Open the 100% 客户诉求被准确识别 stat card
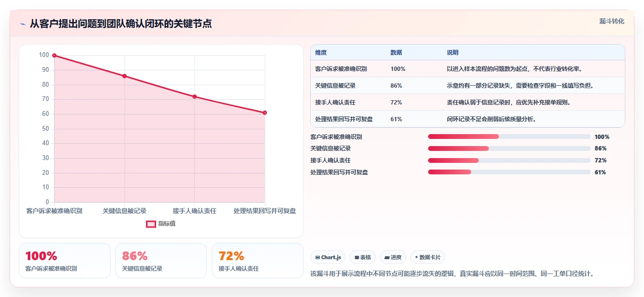The height and width of the screenshot is (297, 644). pyautogui.click(x=65, y=261)
